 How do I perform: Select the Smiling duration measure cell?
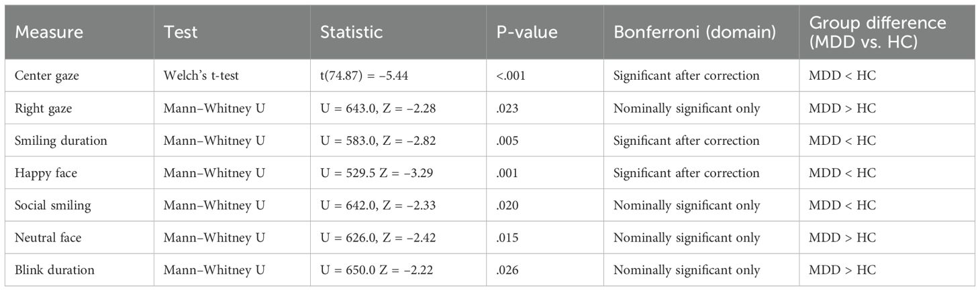pyautogui.click(x=60, y=141)
